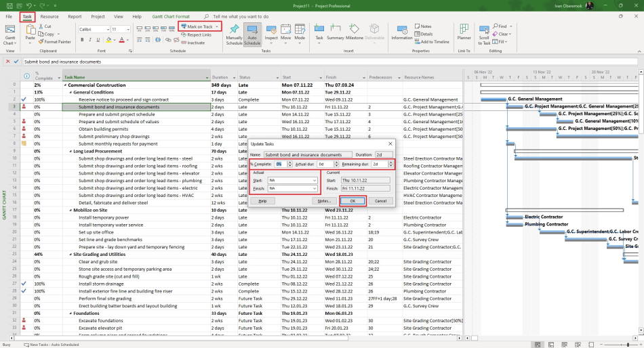The width and height of the screenshot is (644, 348).
Task: Open the Planner link button
Action: tap(464, 32)
